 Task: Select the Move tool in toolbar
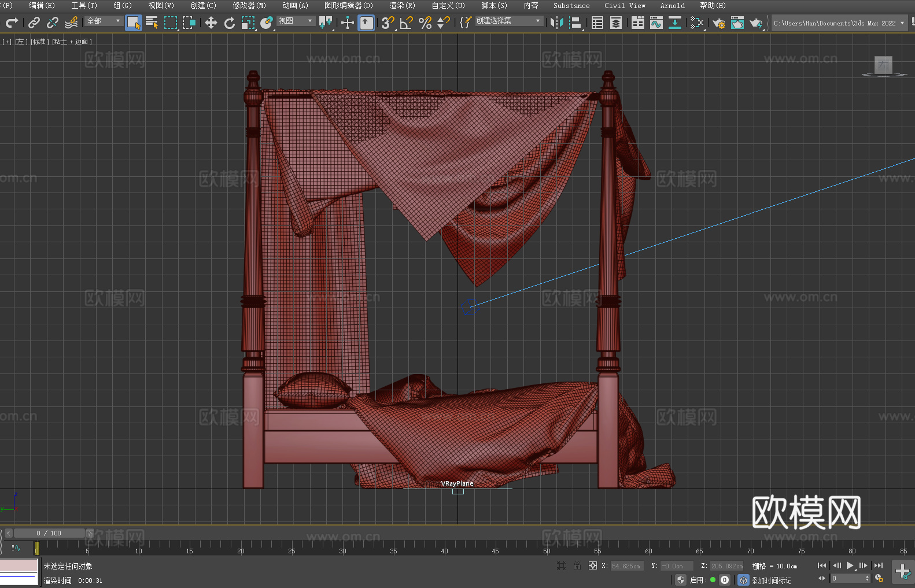coord(211,23)
